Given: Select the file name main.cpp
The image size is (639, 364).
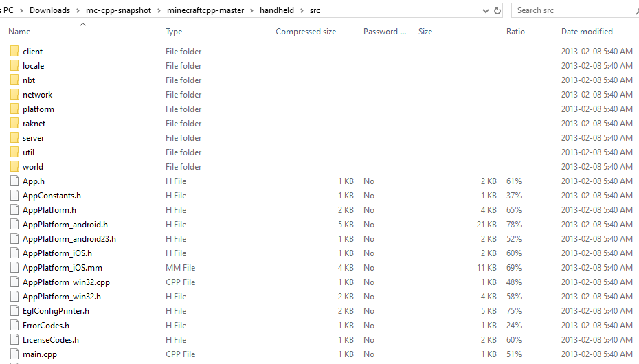Looking at the screenshot, I should 40,354.
